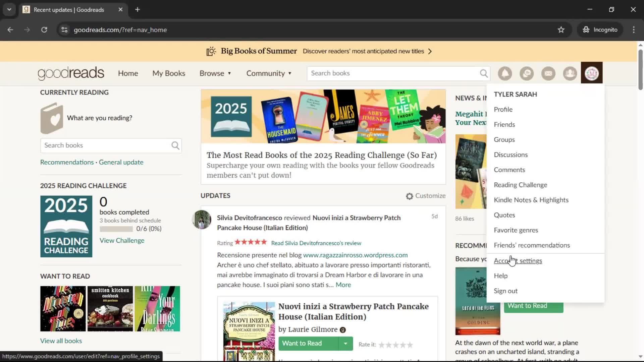The image size is (644, 362).
Task: Open Chrome three-dot menu
Action: click(x=634, y=30)
